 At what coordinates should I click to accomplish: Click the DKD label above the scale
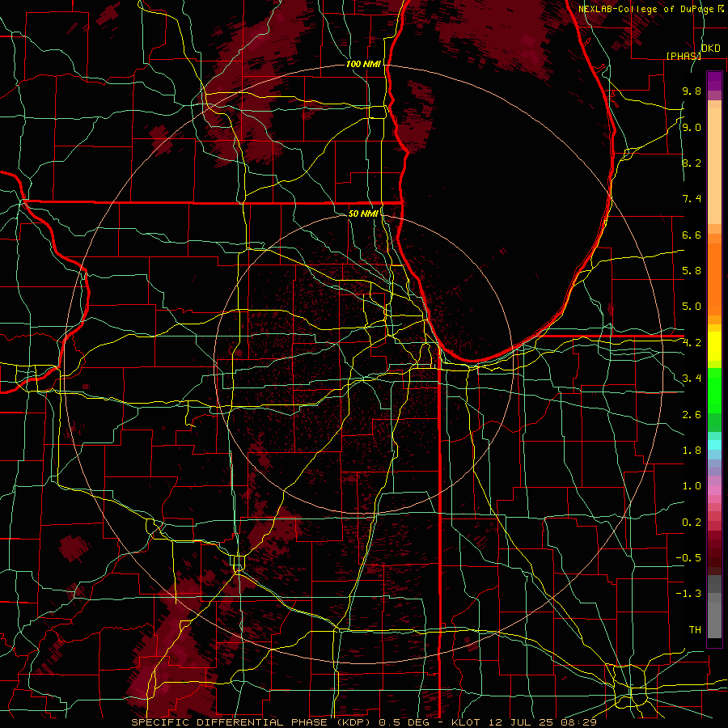pos(710,49)
